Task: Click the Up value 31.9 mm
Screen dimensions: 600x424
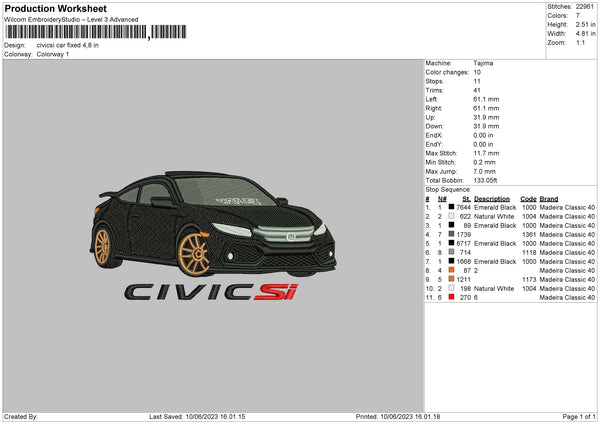Action: 486,117
